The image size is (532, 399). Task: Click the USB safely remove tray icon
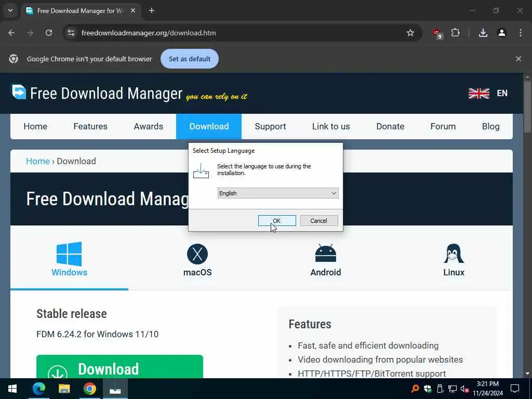pos(440,389)
